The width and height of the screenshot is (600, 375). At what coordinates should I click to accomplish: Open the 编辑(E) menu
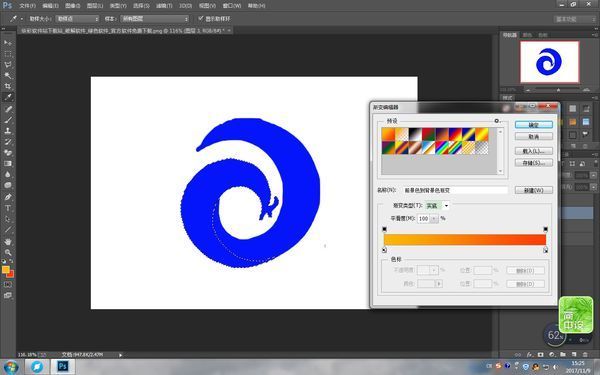pos(50,6)
